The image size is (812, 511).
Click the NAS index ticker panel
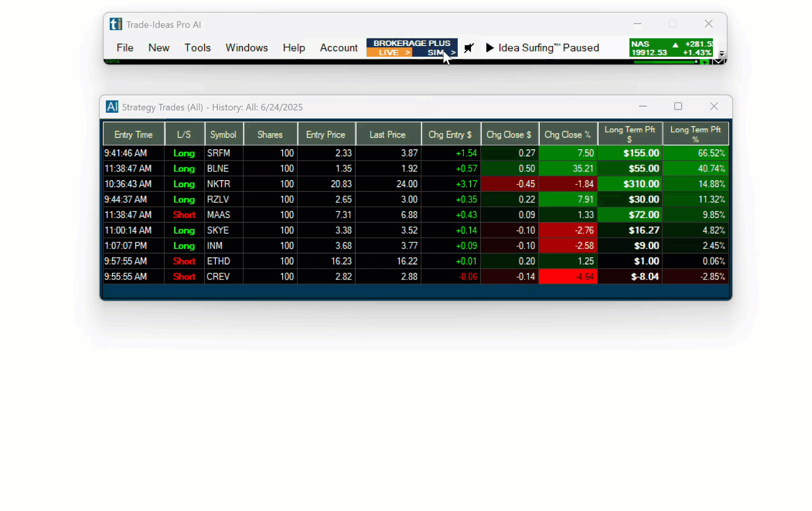(x=671, y=48)
